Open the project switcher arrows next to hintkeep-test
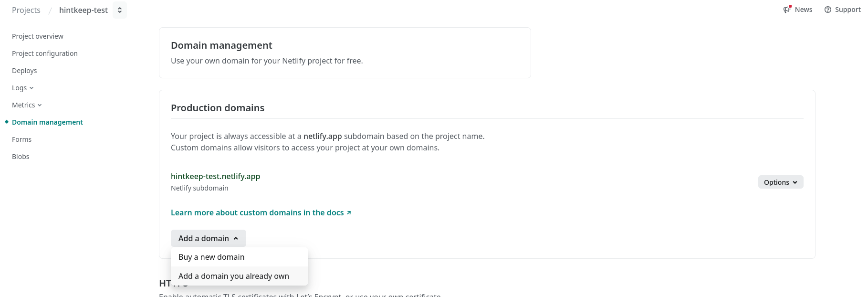The height and width of the screenshot is (297, 868). (120, 10)
